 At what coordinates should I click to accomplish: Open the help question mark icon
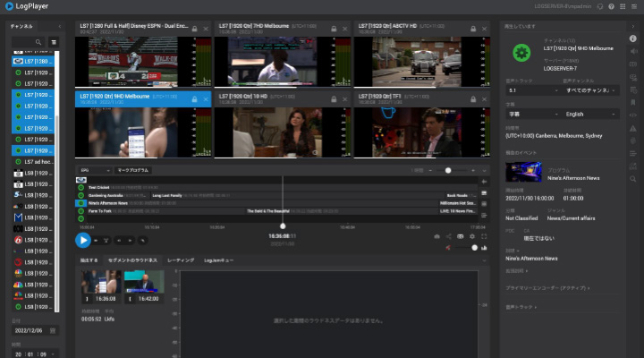point(611,6)
